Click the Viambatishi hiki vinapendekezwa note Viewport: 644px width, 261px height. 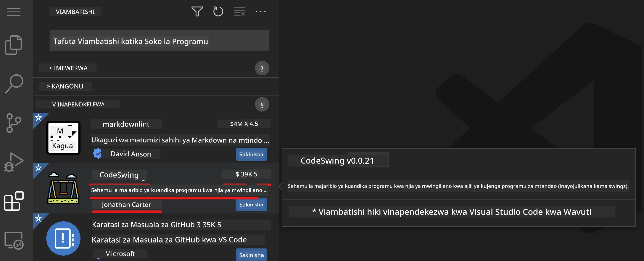tap(452, 212)
